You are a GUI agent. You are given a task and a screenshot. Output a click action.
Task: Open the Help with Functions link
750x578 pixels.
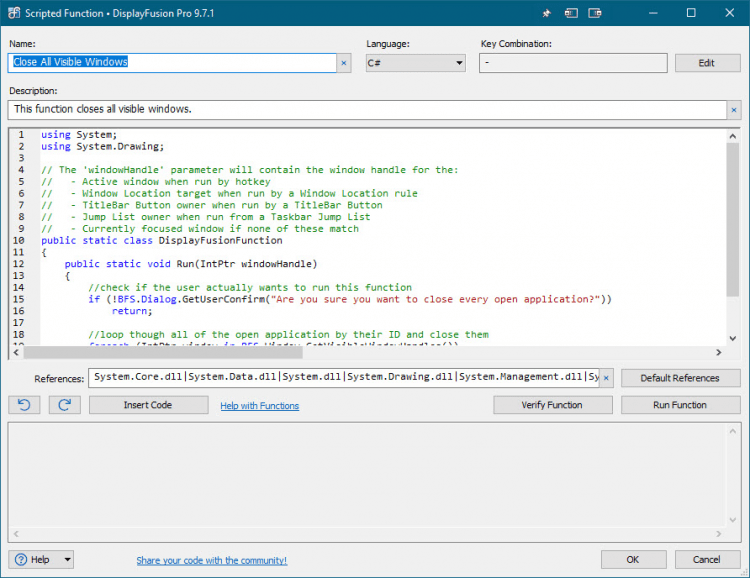[x=259, y=406]
